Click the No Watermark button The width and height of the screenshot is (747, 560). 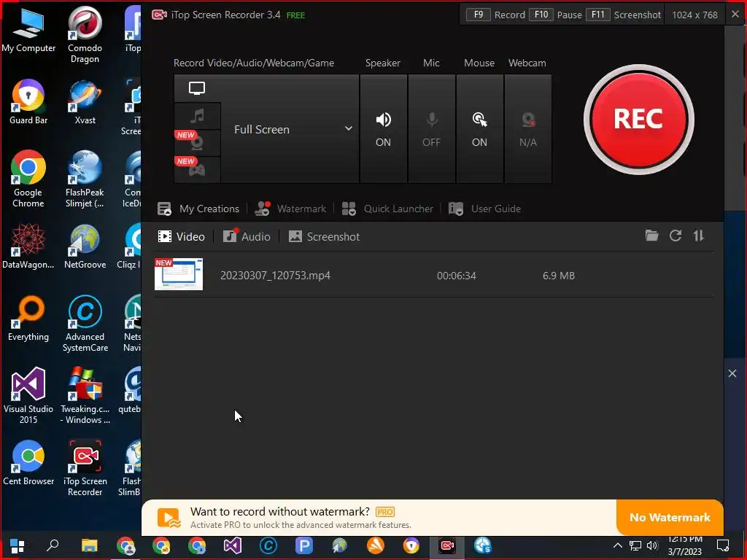click(x=670, y=517)
